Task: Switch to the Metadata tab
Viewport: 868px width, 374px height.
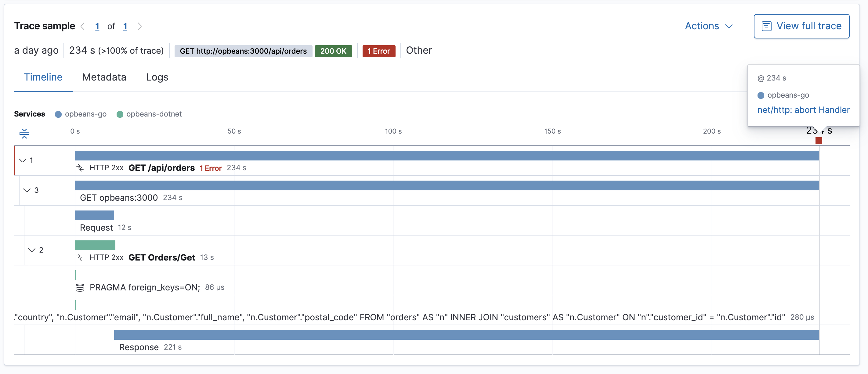Action: pos(104,77)
